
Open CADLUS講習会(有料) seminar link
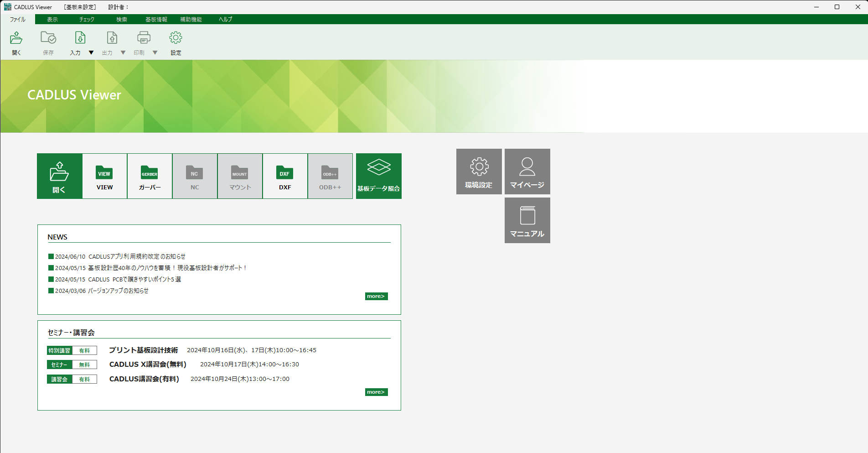click(x=144, y=379)
